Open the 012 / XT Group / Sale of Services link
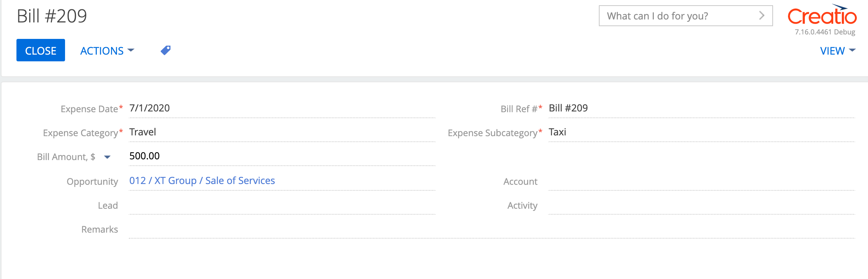 (x=202, y=181)
